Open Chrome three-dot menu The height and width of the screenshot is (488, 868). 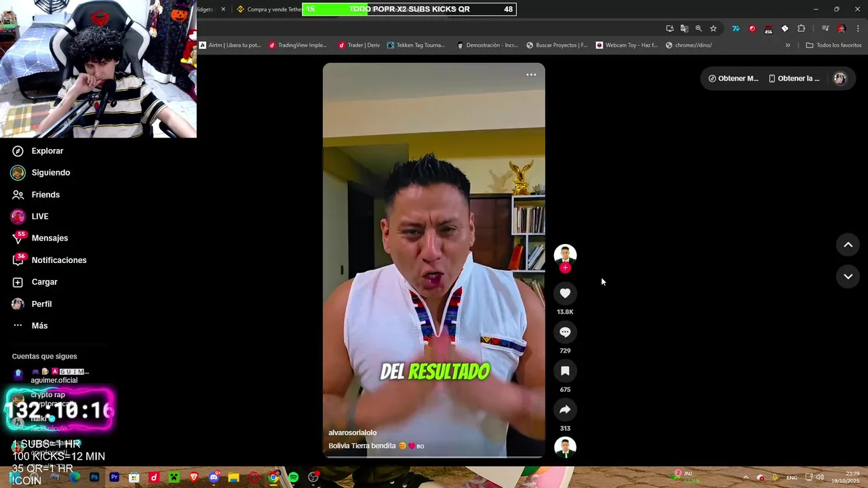click(x=858, y=28)
